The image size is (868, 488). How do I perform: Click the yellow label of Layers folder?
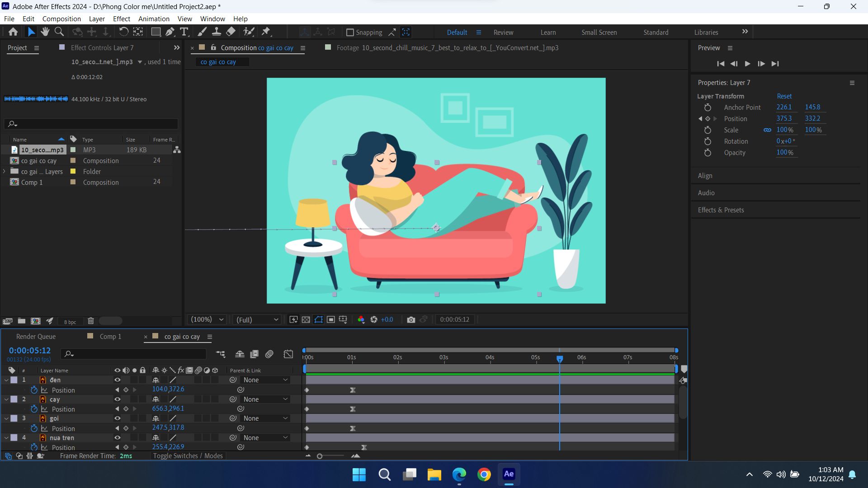click(73, 172)
